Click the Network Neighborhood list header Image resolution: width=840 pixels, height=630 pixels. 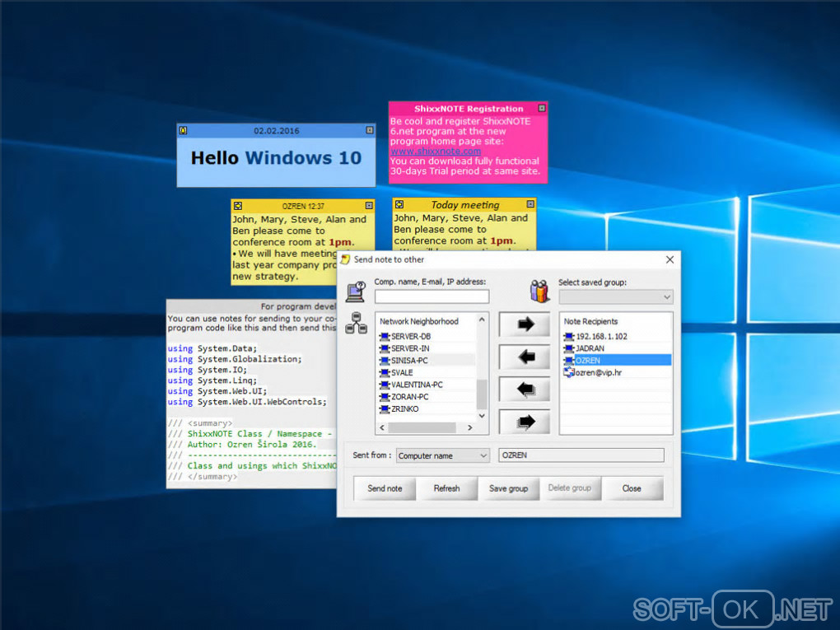419,321
